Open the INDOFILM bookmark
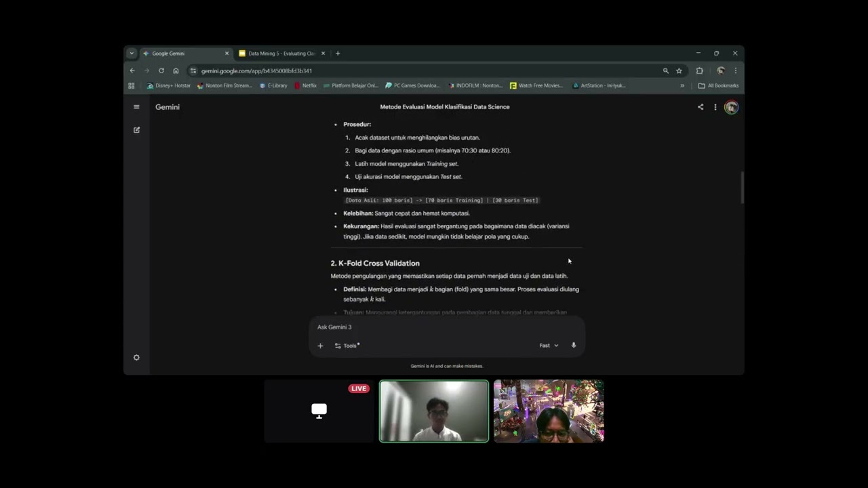This screenshot has width=868, height=488. pyautogui.click(x=475, y=85)
